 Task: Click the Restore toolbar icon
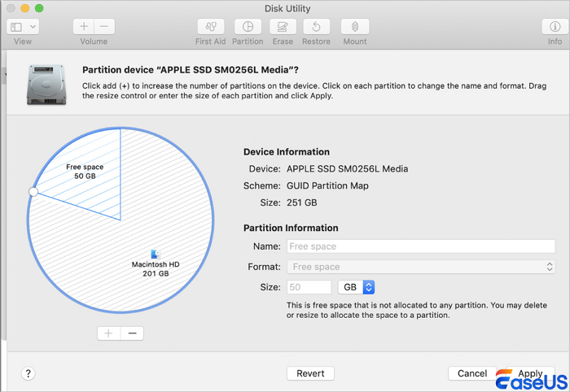coord(316,27)
